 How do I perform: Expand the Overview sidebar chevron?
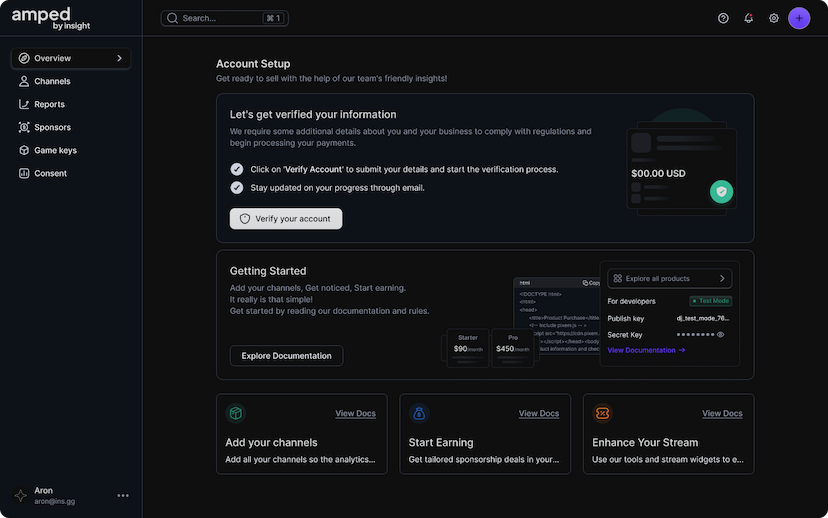(x=119, y=58)
